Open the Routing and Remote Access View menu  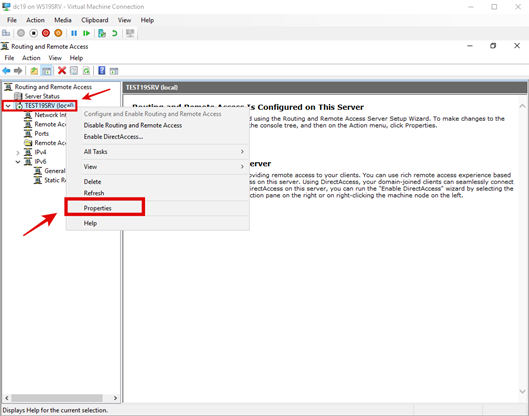[x=55, y=58]
